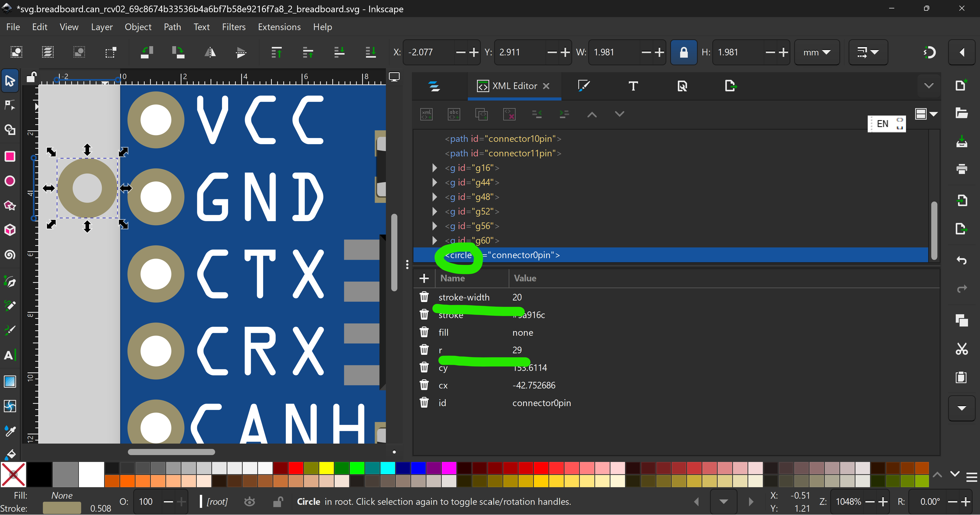Raise selection to top
Screen dimensions: 980x515
click(x=277, y=52)
